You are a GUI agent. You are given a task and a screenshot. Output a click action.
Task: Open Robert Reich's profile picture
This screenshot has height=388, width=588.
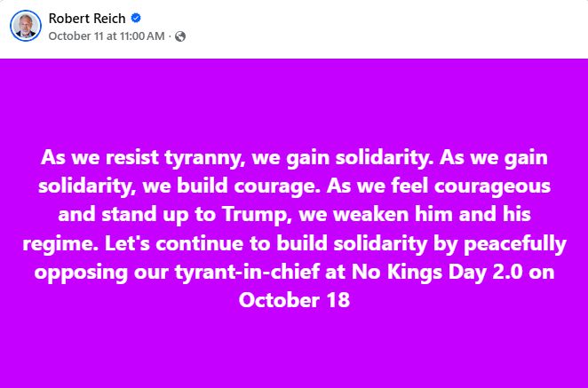26,26
